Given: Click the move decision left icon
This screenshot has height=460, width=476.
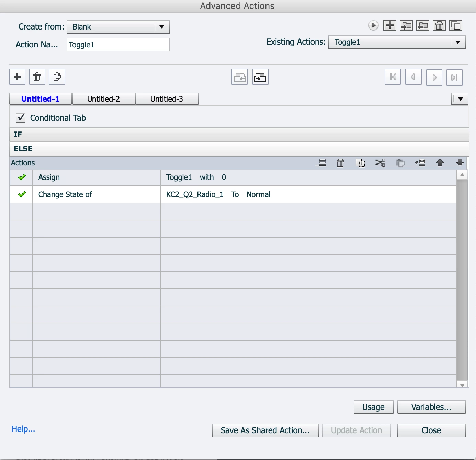Looking at the screenshot, I should (240, 77).
